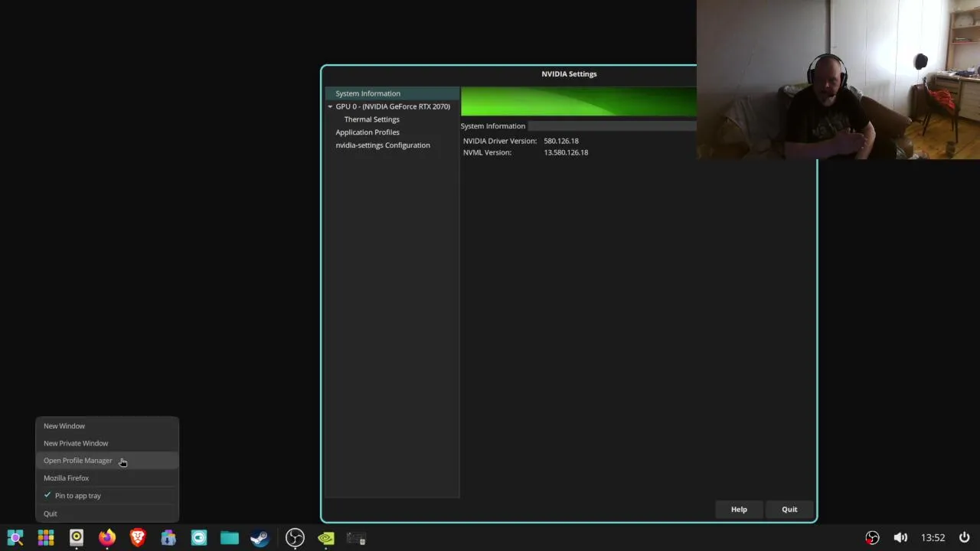Screen dimensions: 980x551
Task: Select GPU 0 - (NVIDIA GeForce RTX 2070)
Action: [x=393, y=106]
